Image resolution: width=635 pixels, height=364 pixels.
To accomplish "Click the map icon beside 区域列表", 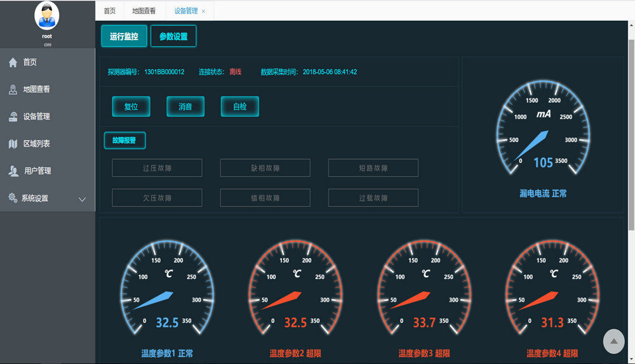I will [x=13, y=144].
